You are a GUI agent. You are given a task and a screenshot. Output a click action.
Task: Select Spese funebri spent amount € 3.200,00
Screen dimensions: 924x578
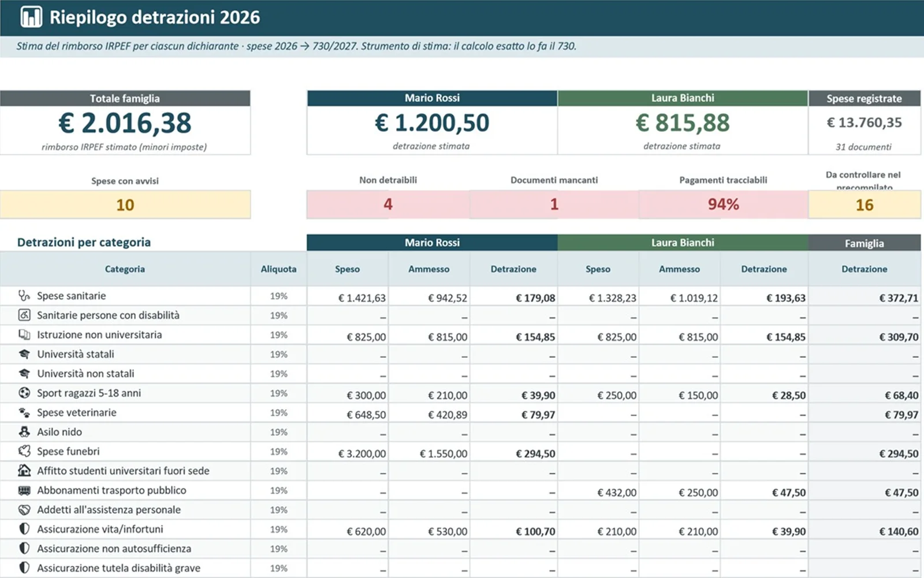tap(362, 454)
